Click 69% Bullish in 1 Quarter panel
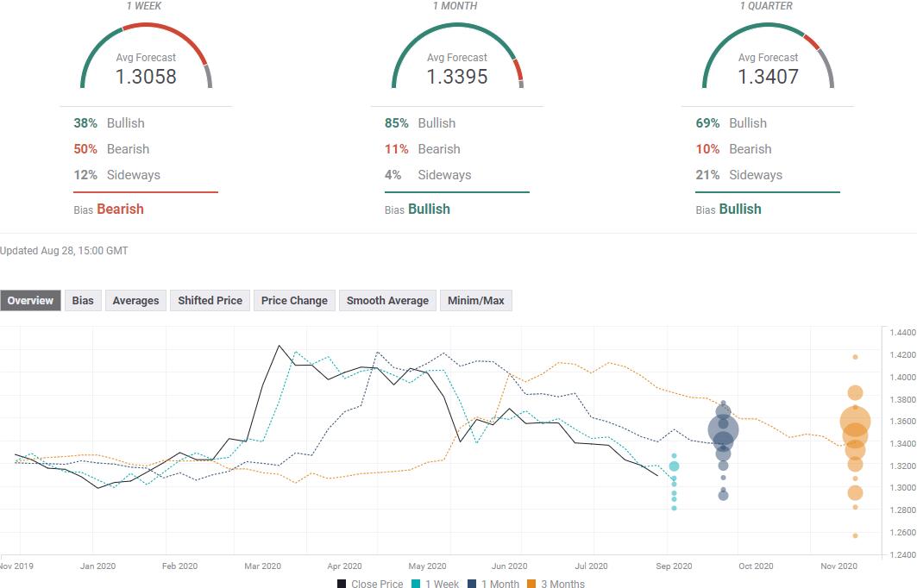 point(731,123)
